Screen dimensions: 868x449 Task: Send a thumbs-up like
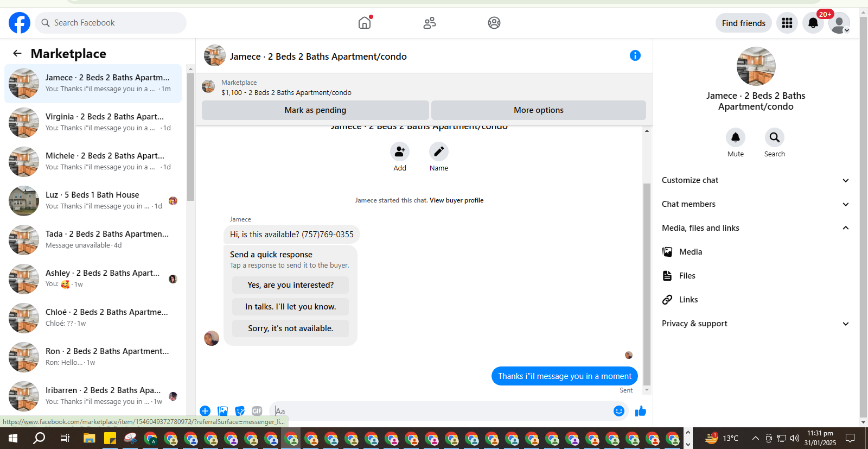click(x=641, y=411)
